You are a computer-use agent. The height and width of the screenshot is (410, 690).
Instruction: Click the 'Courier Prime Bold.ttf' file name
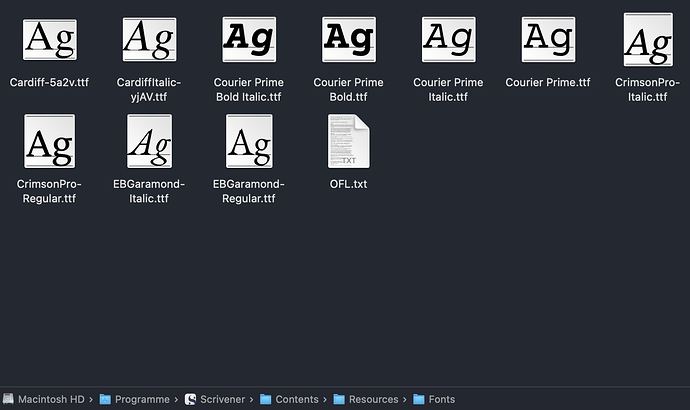click(x=349, y=89)
